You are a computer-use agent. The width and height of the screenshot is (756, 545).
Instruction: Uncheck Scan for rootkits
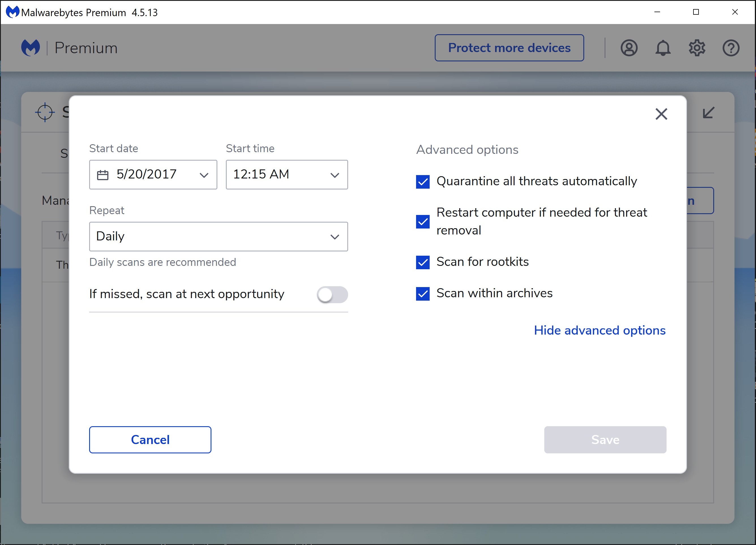tap(423, 262)
